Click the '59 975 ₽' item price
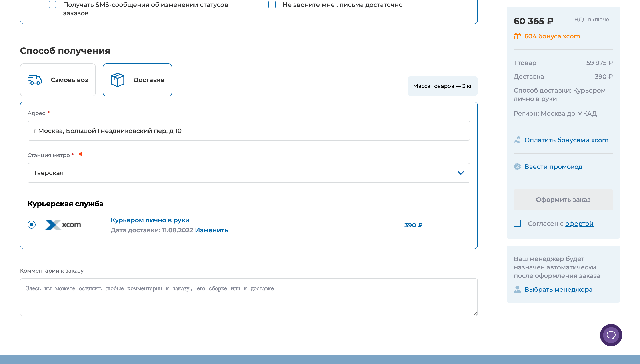Image resolution: width=640 pixels, height=364 pixels. click(x=599, y=63)
